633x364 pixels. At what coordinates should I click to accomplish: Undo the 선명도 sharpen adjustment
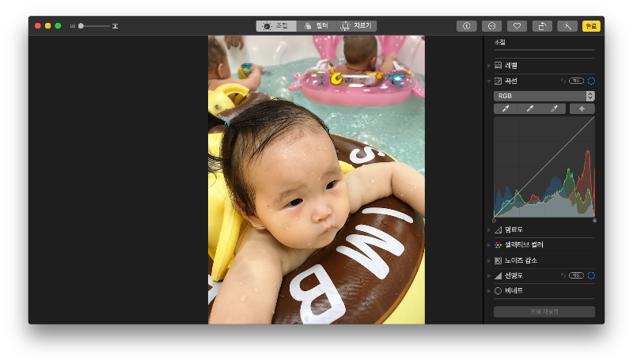tap(563, 275)
